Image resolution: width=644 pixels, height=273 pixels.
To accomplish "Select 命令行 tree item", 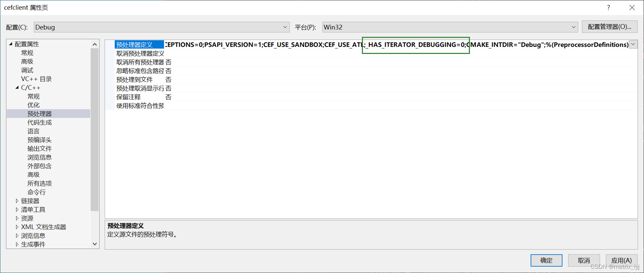I will coord(36,192).
